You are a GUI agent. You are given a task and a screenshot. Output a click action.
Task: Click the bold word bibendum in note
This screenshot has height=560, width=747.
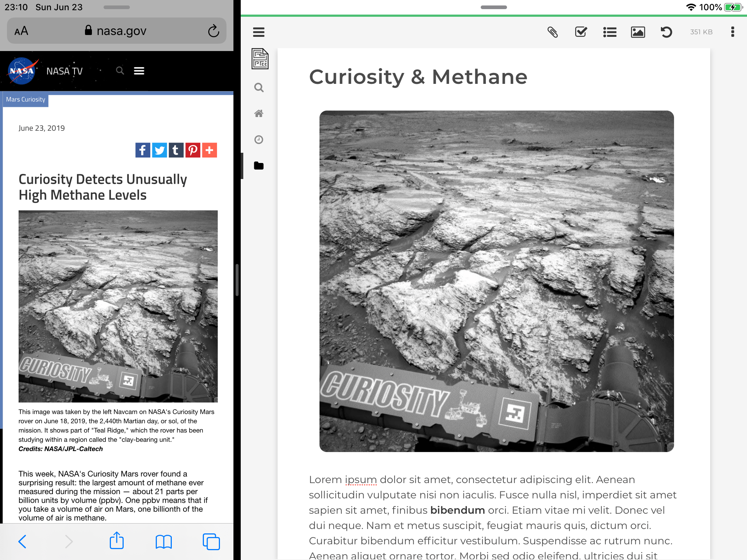457,510
